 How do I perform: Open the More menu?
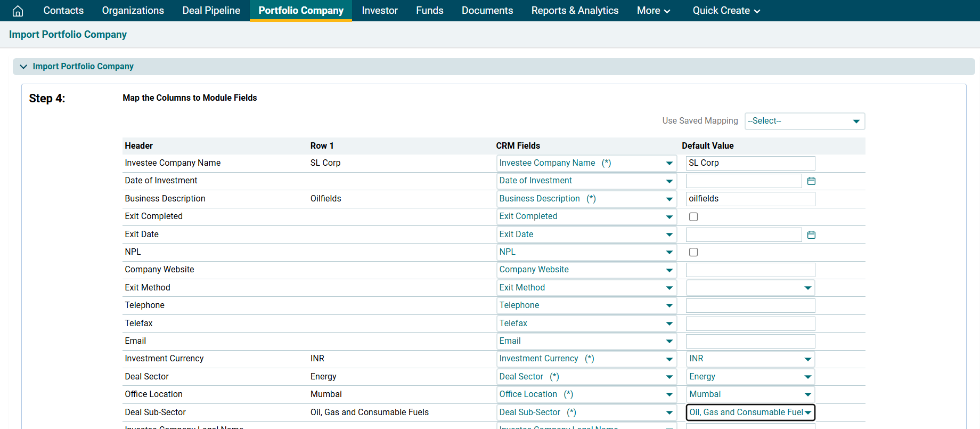click(x=653, y=11)
